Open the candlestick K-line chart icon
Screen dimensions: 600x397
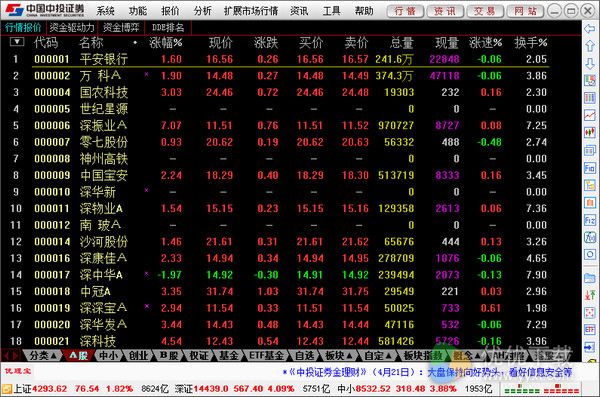point(590,132)
